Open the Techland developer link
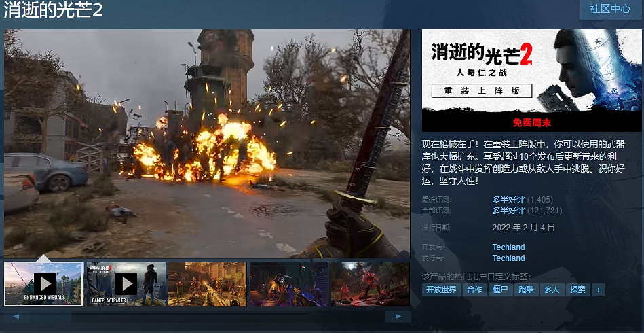This screenshot has width=644, height=333. coord(508,247)
